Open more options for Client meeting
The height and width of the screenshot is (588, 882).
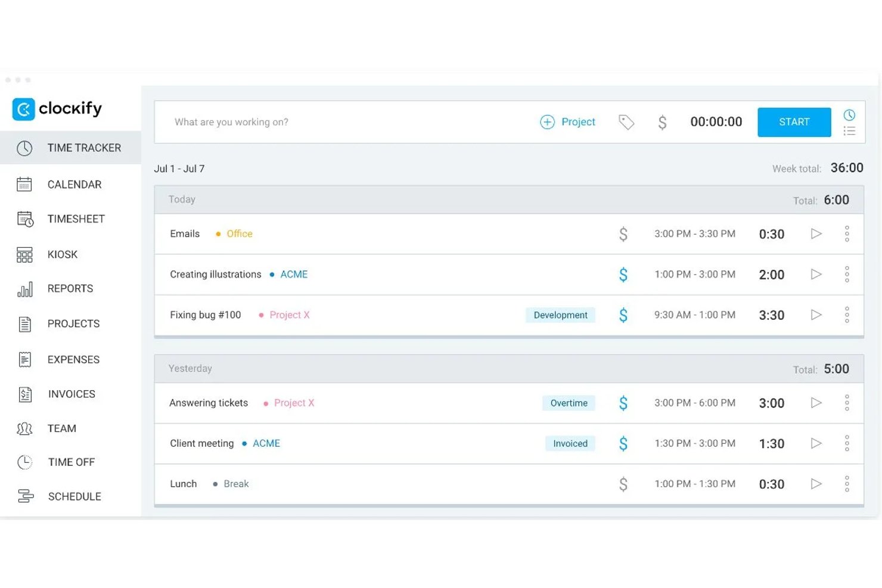[847, 444]
